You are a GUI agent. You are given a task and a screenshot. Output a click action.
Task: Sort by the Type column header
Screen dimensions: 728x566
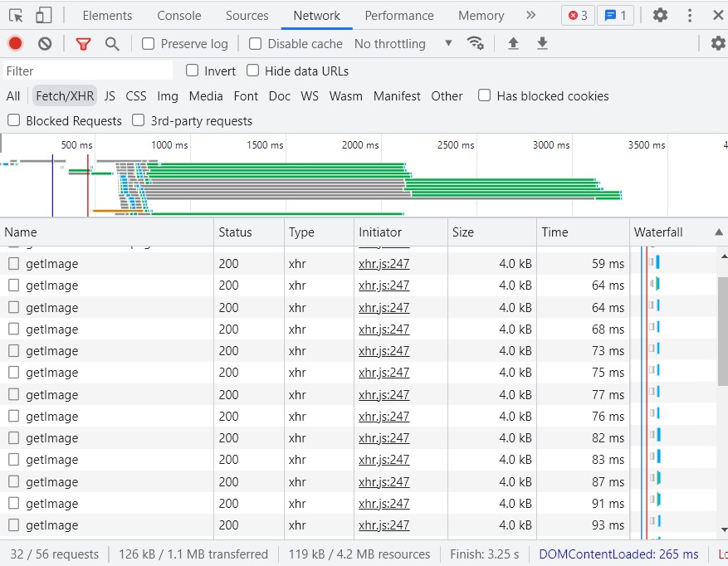point(319,232)
